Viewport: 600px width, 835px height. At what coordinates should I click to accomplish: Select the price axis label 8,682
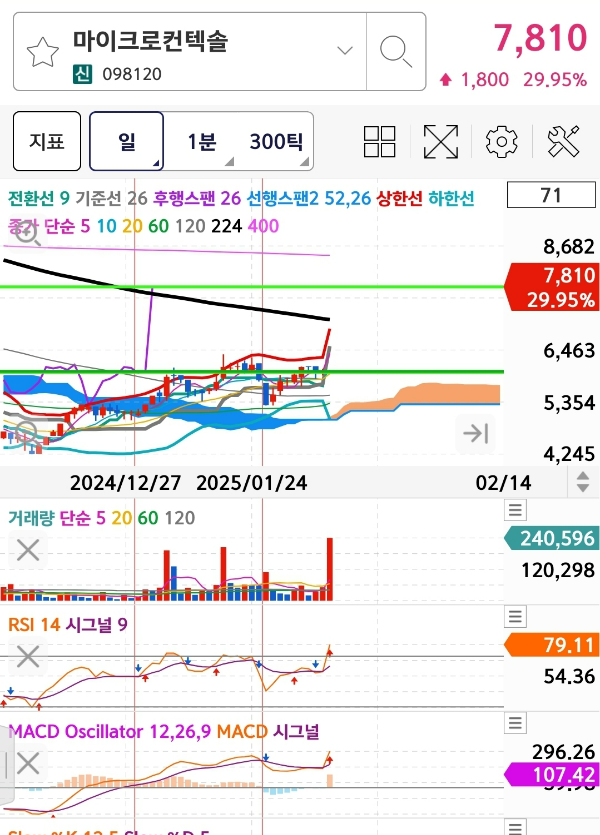click(569, 247)
